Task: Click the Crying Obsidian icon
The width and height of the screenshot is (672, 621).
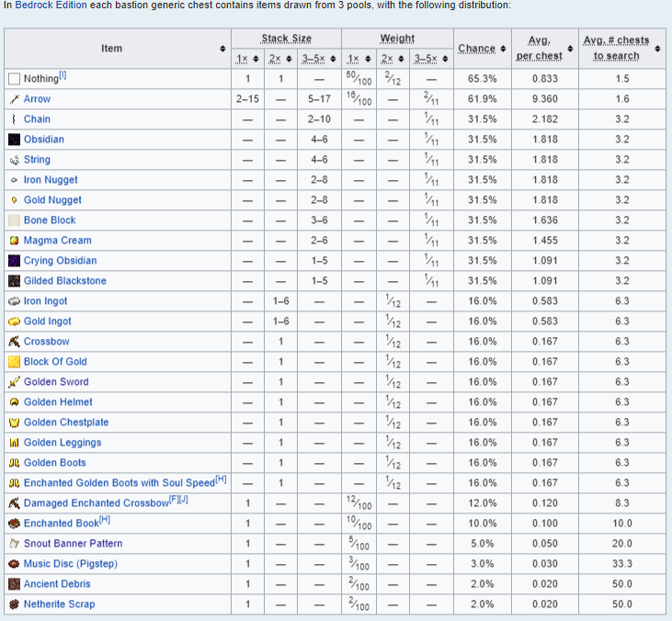Action: click(14, 260)
